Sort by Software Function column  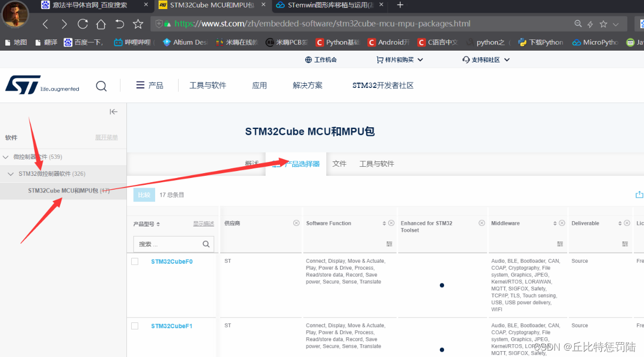tap(384, 223)
